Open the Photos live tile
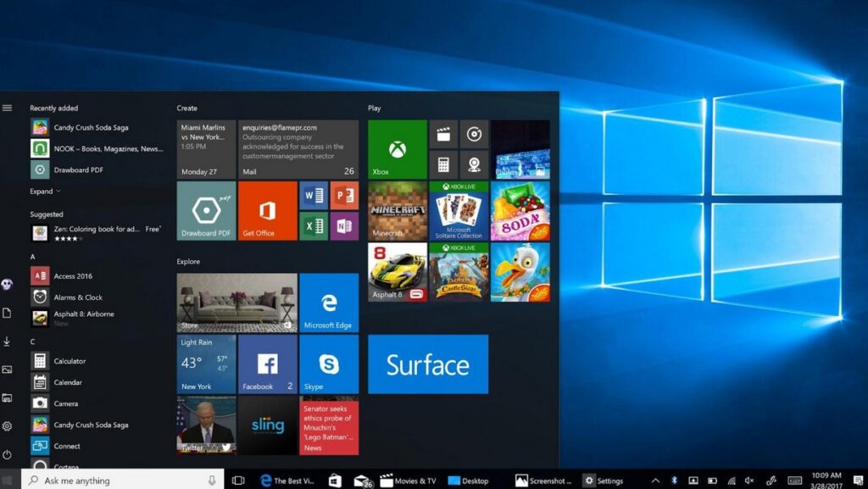The height and width of the screenshot is (489, 868). coord(520,149)
